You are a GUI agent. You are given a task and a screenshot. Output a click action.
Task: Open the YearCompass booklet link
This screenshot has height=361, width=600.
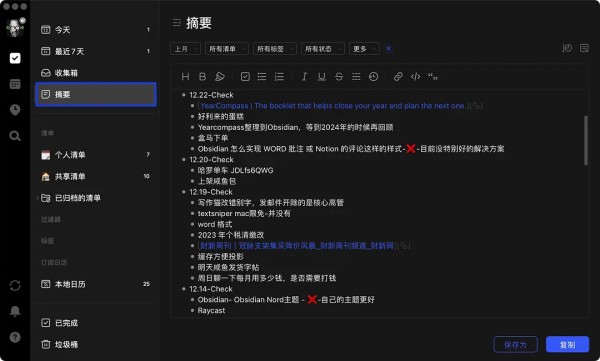(x=333, y=106)
